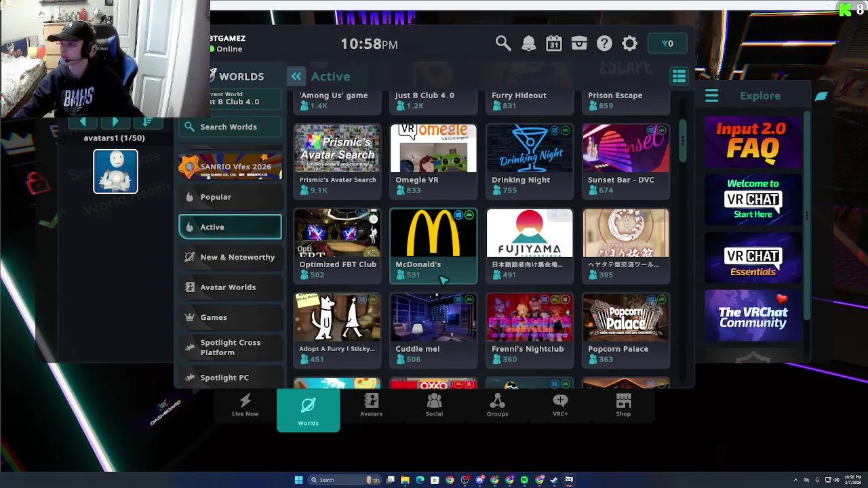Viewport: 868px width, 488px height.
Task: Open the Input 2.0 FAQ card
Action: [x=753, y=142]
